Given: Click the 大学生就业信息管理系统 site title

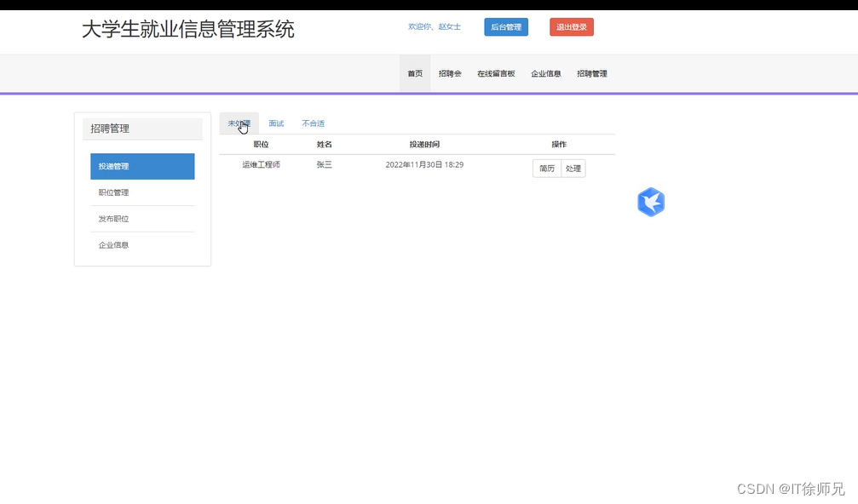Looking at the screenshot, I should tap(187, 29).
